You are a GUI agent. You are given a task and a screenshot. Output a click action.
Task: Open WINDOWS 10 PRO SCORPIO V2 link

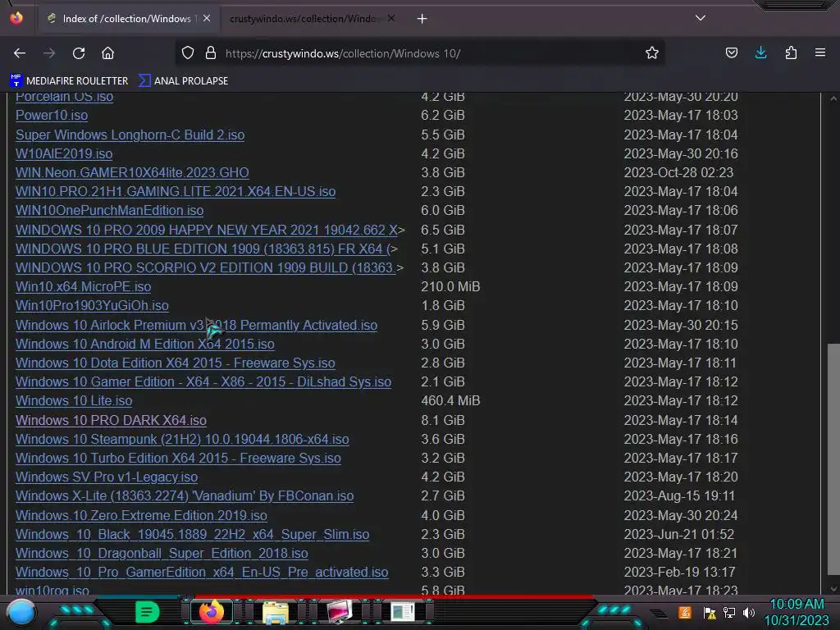pyautogui.click(x=206, y=267)
